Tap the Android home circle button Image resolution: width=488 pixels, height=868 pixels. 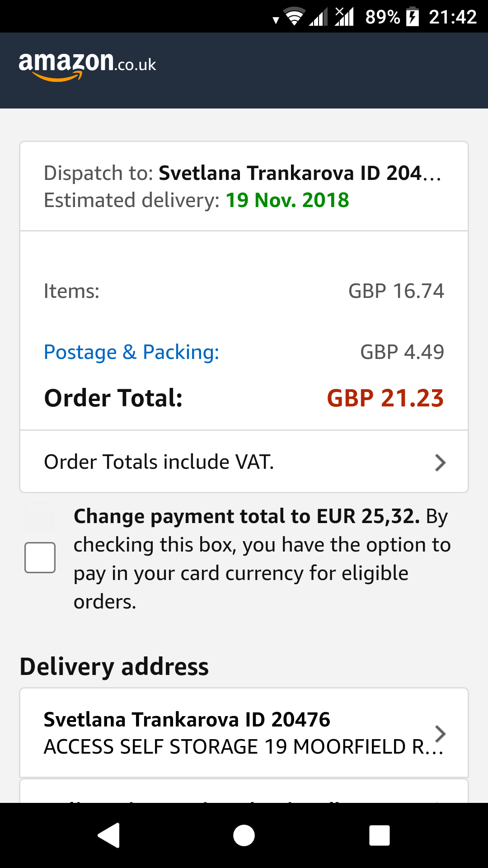click(244, 835)
